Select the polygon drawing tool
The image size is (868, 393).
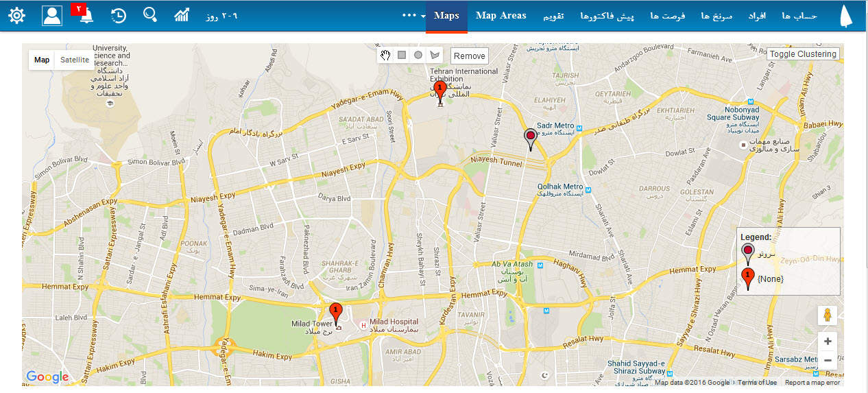coord(434,55)
